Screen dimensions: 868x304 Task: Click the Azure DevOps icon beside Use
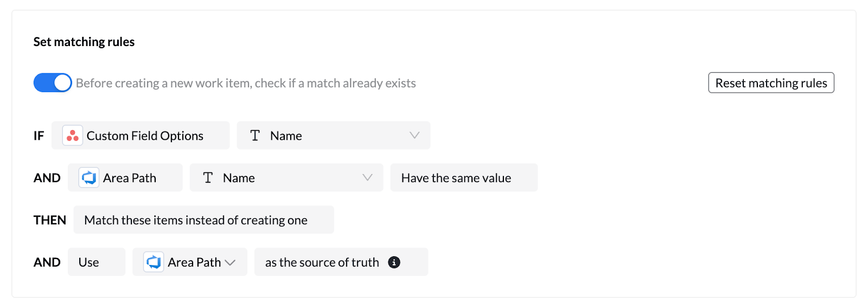point(154,262)
